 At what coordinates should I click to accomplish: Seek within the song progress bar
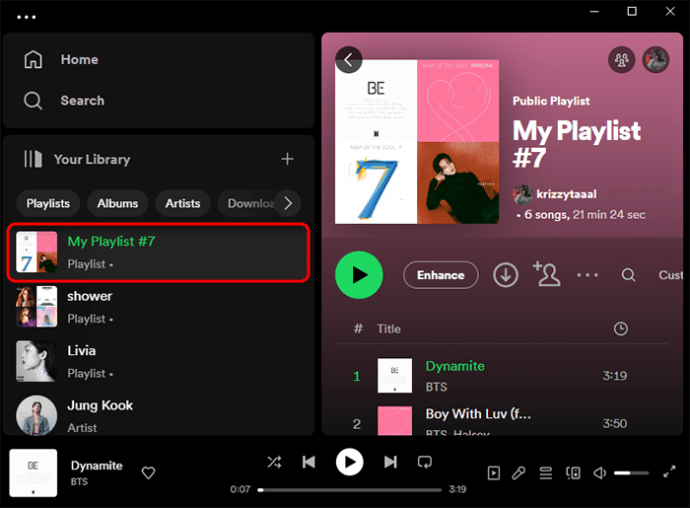tap(350, 490)
